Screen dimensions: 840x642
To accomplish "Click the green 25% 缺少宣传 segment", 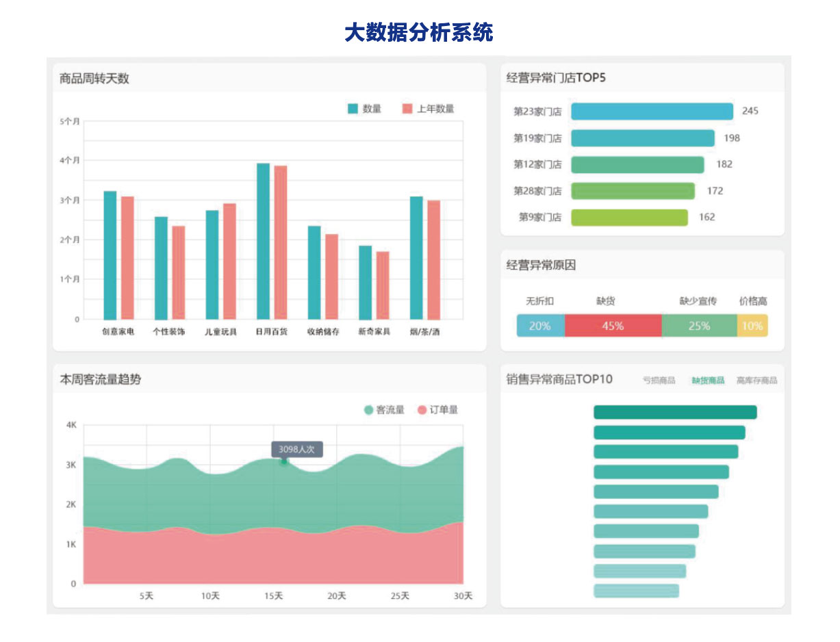I will click(699, 326).
